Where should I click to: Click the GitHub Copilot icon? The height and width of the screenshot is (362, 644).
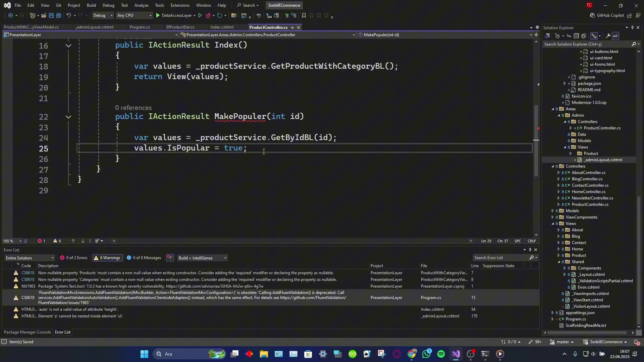tap(592, 15)
